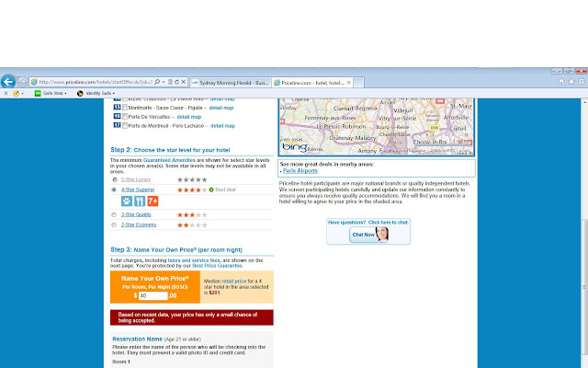Image resolution: width=588 pixels, height=368 pixels.
Task: Click the Bing logo on the map
Action: coord(295,147)
